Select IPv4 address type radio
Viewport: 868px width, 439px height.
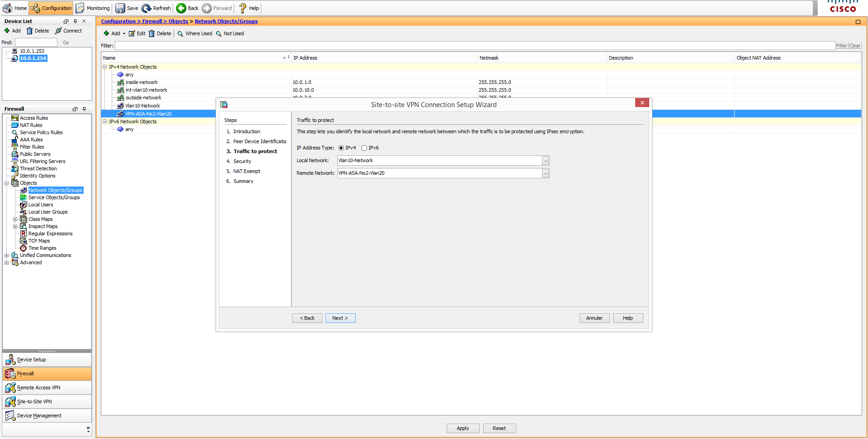click(341, 148)
